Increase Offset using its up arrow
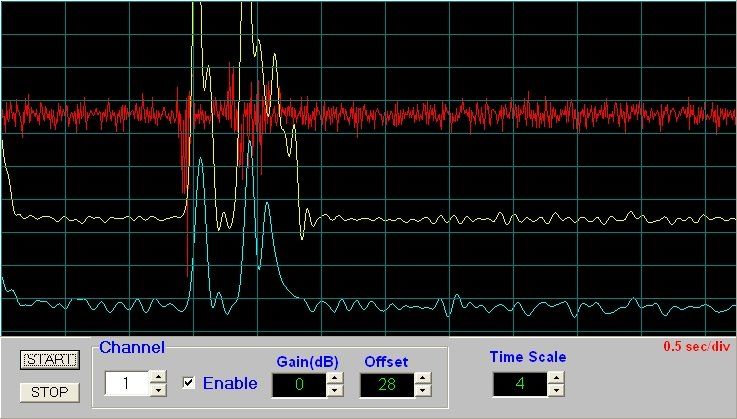The height and width of the screenshot is (419, 737). tap(423, 378)
